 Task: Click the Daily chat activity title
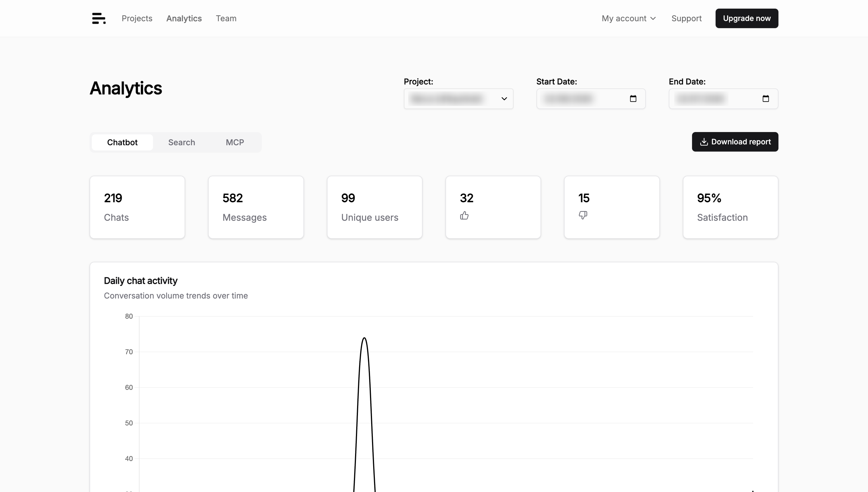141,281
